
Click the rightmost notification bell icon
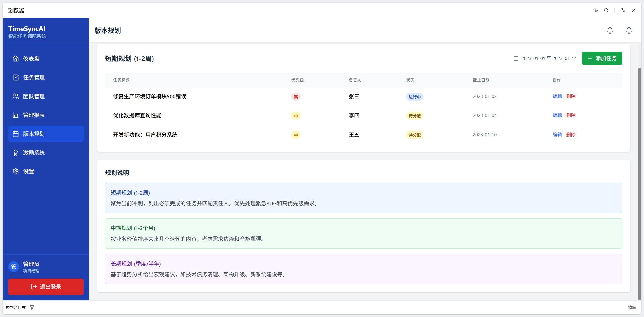coord(629,30)
